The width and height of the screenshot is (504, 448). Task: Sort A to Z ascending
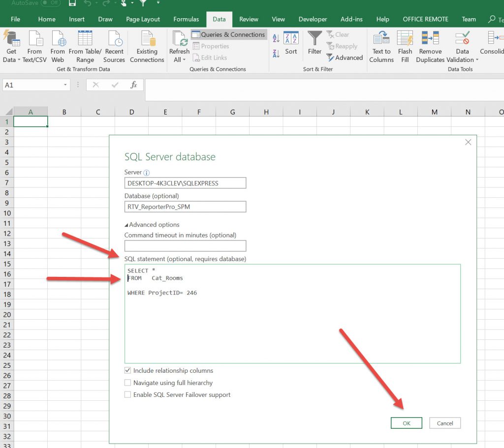coord(276,39)
